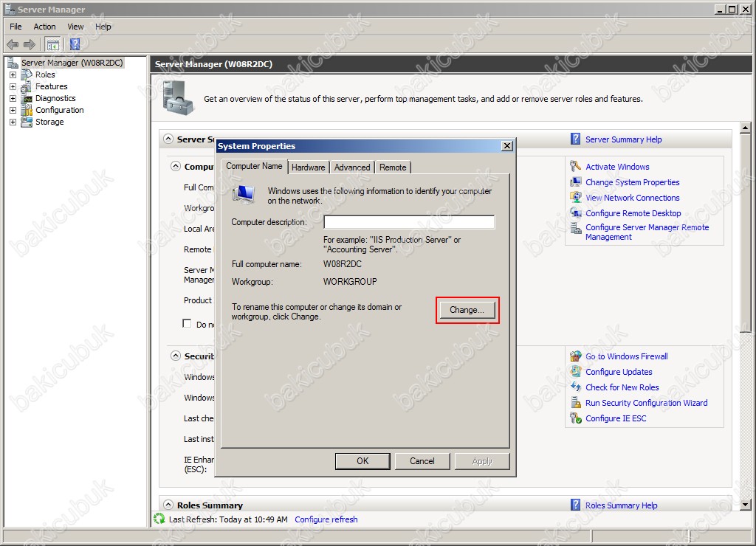This screenshot has height=546, width=756.
Task: Click the Go to Windows Firewall icon
Action: tap(576, 356)
